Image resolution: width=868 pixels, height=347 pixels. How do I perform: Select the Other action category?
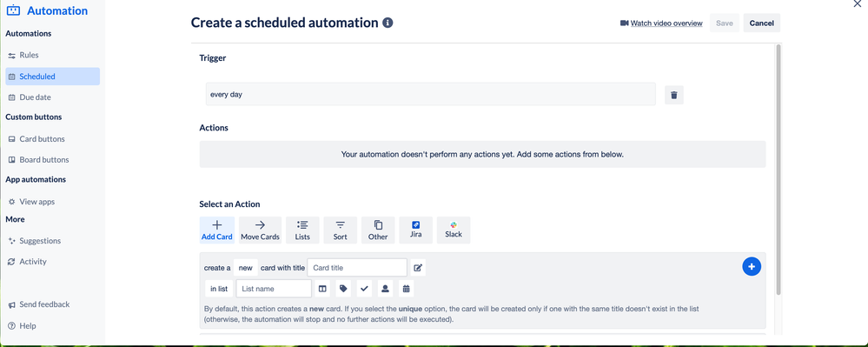coord(378,230)
